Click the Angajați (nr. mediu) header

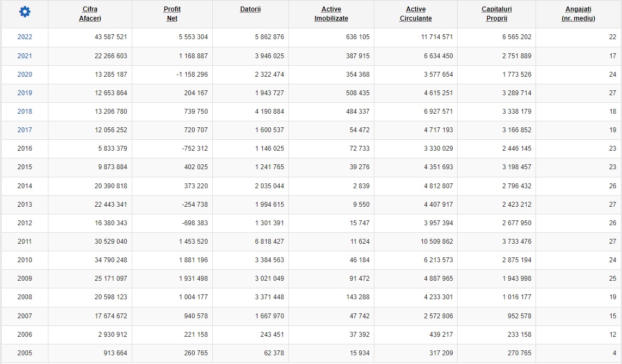pos(578,14)
